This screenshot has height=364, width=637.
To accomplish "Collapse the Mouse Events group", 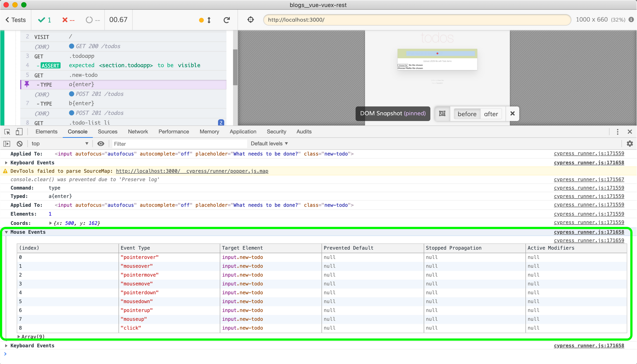I will pyautogui.click(x=6, y=232).
